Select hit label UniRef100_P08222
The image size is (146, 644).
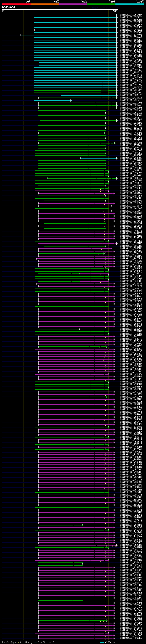[131, 570]
